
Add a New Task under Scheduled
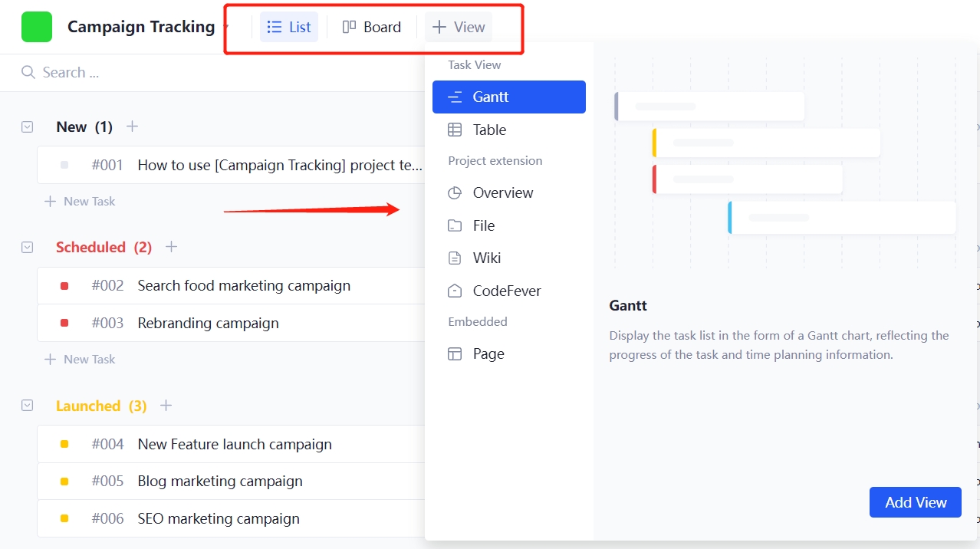80,359
